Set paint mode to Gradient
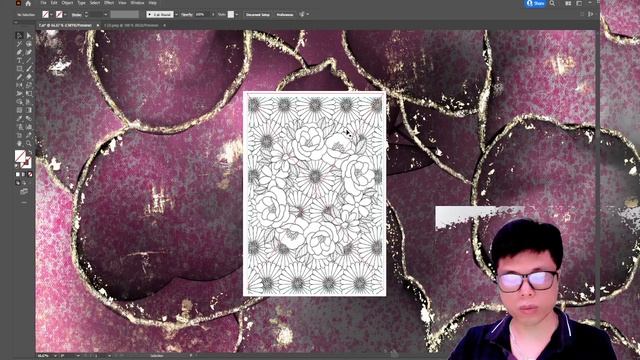The width and height of the screenshot is (640, 360). pos(24,174)
